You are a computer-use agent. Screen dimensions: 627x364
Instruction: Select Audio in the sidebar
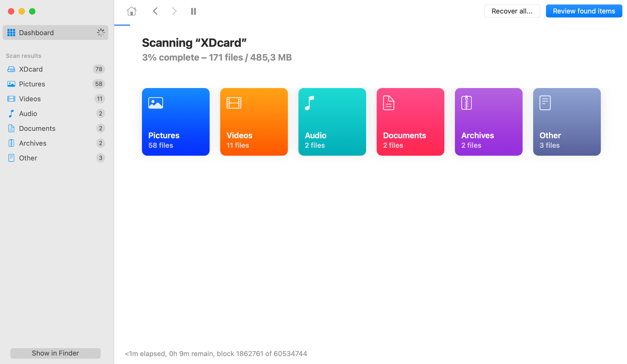click(x=27, y=113)
